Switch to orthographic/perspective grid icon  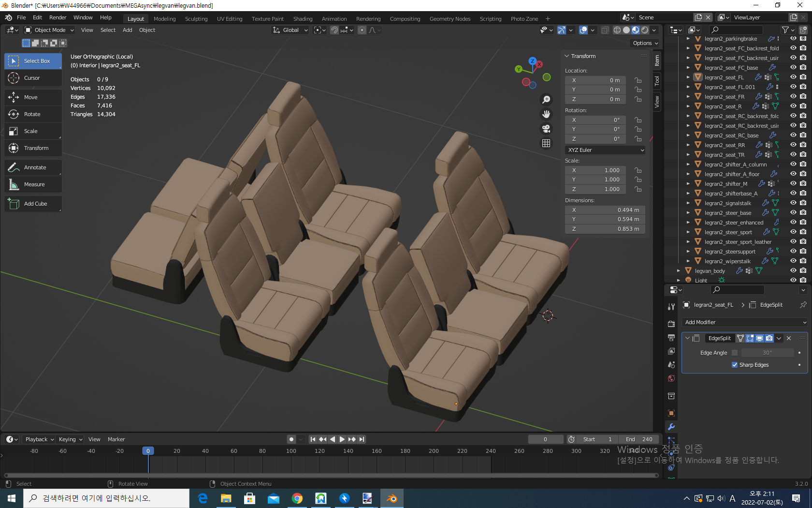pos(546,143)
